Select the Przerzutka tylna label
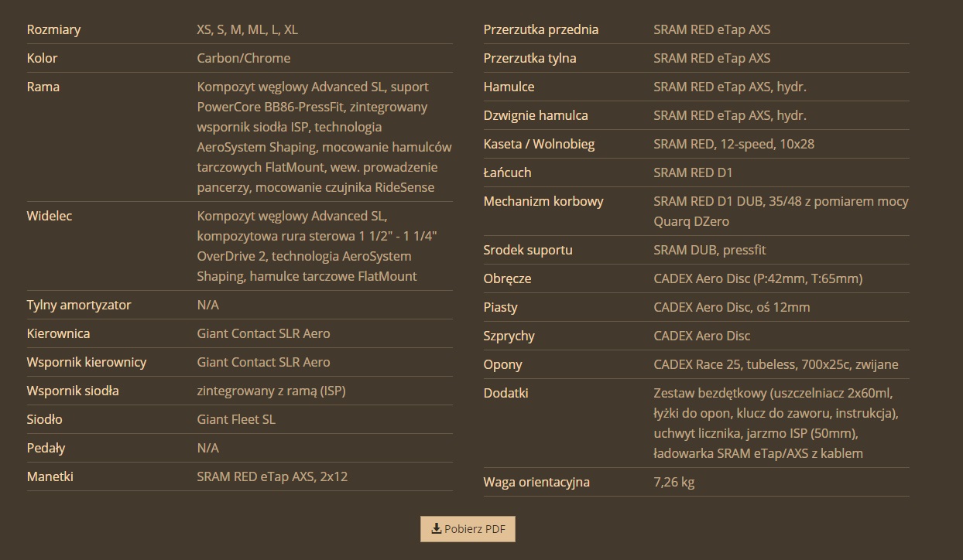The image size is (963, 560). (530, 58)
